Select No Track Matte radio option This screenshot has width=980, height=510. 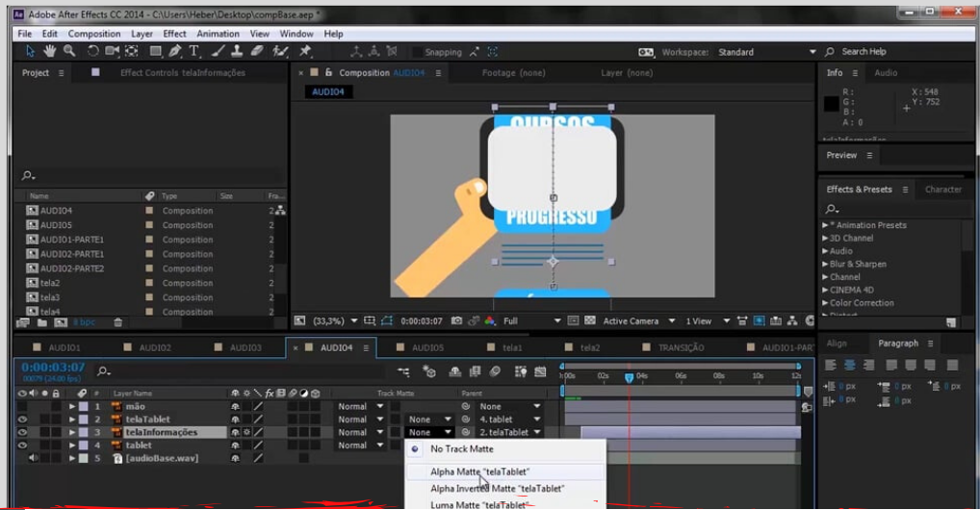pyautogui.click(x=414, y=448)
